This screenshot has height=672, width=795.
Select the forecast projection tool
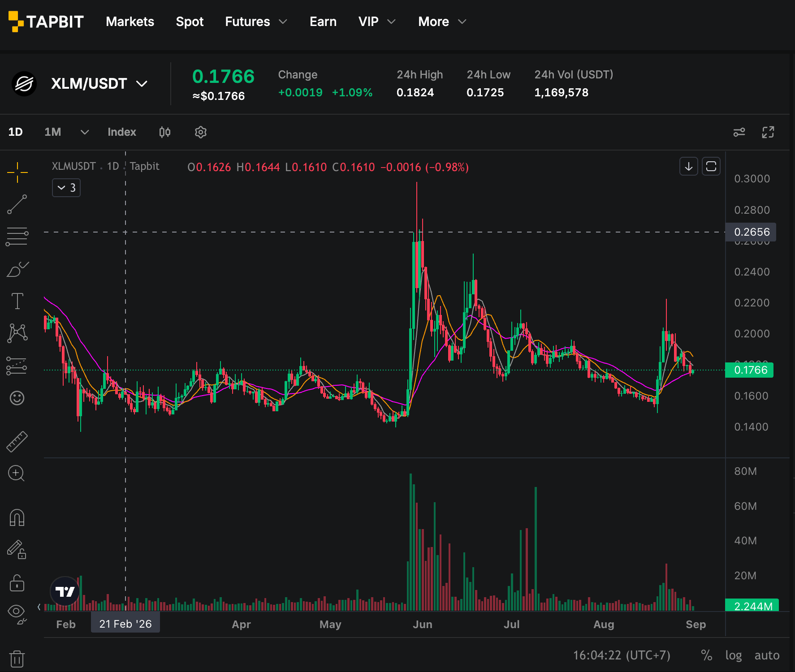click(x=17, y=366)
